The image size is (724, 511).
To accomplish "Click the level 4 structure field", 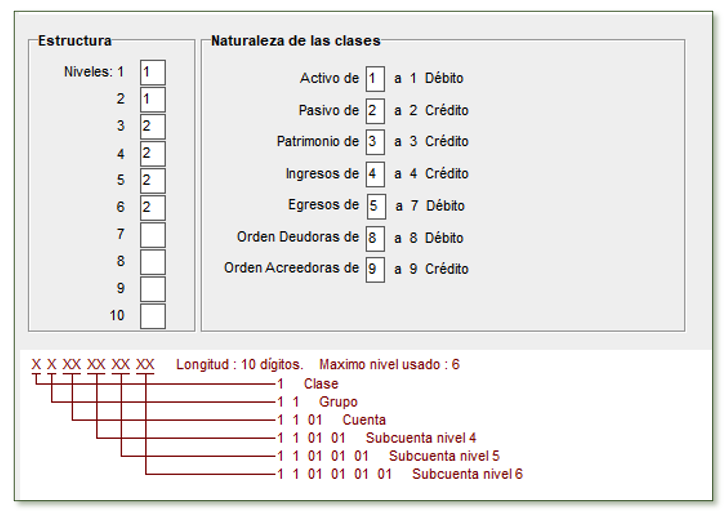I will point(152,154).
